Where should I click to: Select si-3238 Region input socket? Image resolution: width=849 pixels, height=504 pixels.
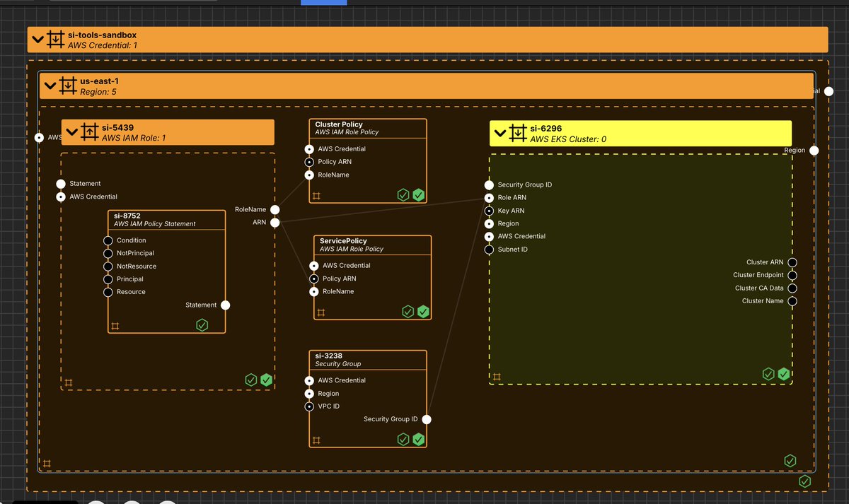(x=309, y=394)
